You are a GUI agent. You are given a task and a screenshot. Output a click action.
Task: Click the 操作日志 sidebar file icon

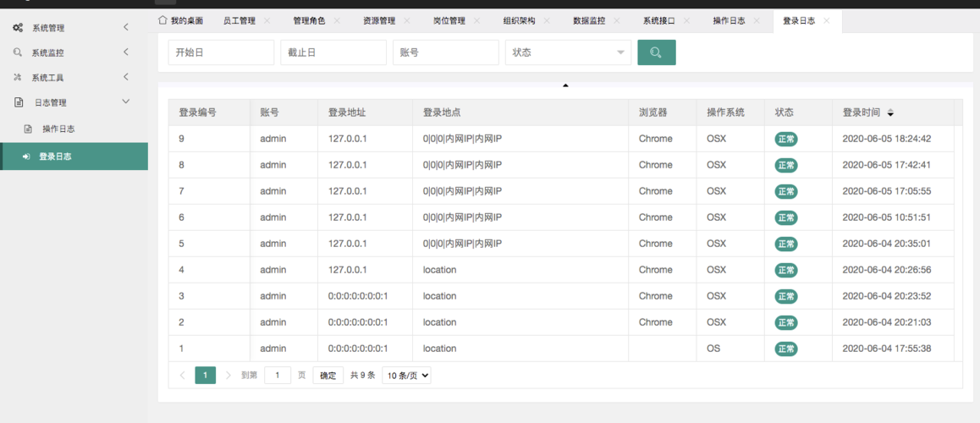click(x=28, y=129)
